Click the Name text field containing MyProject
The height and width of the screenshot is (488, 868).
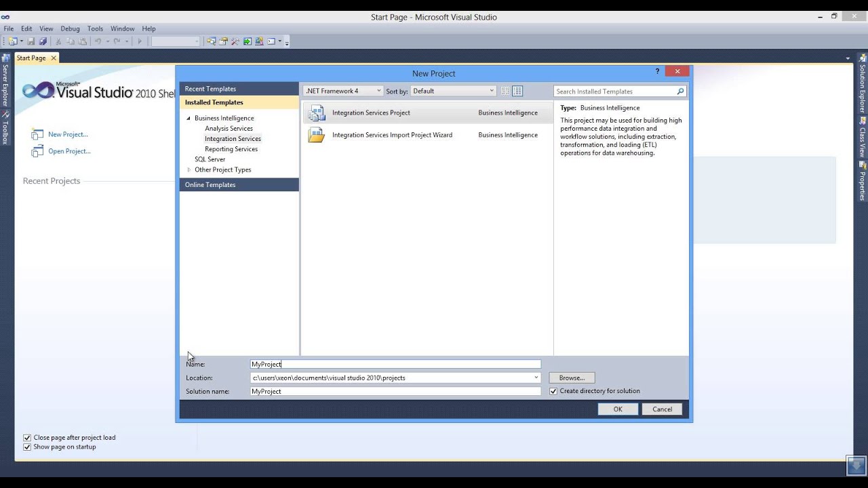point(395,365)
